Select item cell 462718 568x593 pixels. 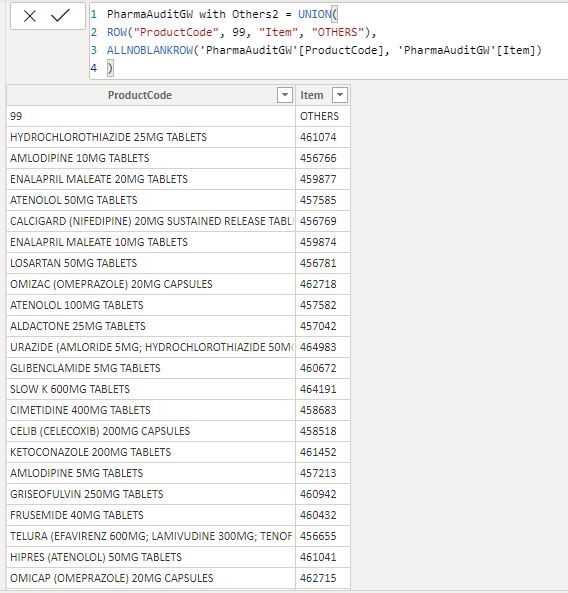[323, 284]
